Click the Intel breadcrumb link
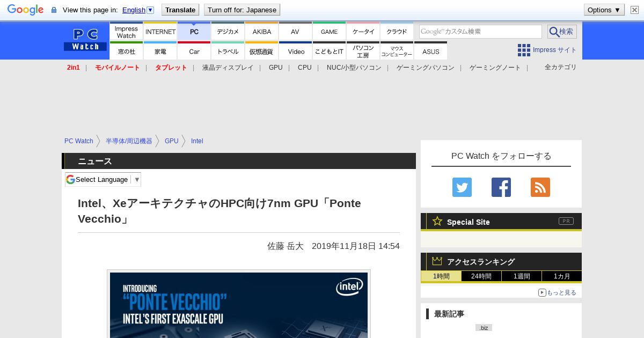The height and width of the screenshot is (338, 644). 197,141
